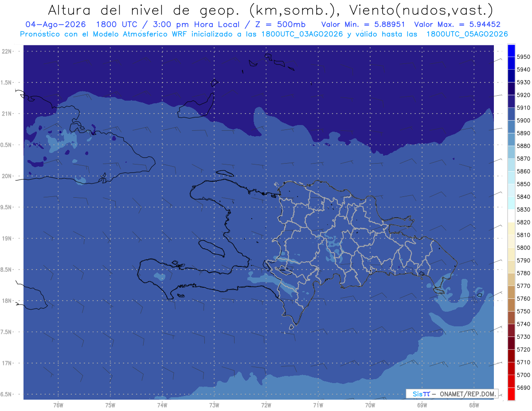This screenshot has height=411, width=532.
Task: Click colorbar swatch between 5910 and 5900
Action: (511, 114)
